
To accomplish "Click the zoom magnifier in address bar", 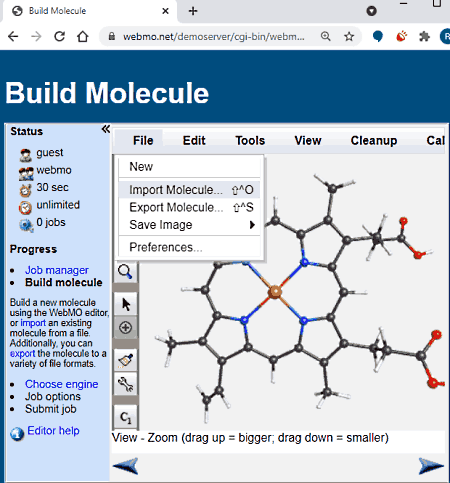I will click(x=326, y=36).
